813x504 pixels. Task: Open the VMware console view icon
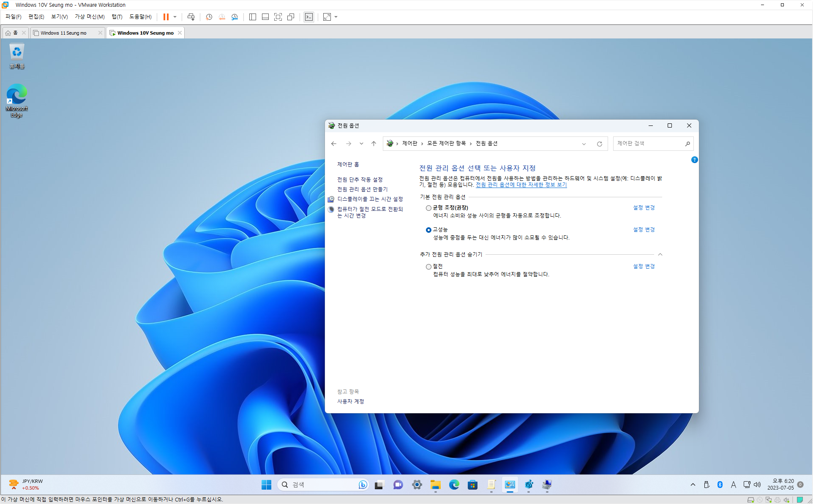[309, 17]
